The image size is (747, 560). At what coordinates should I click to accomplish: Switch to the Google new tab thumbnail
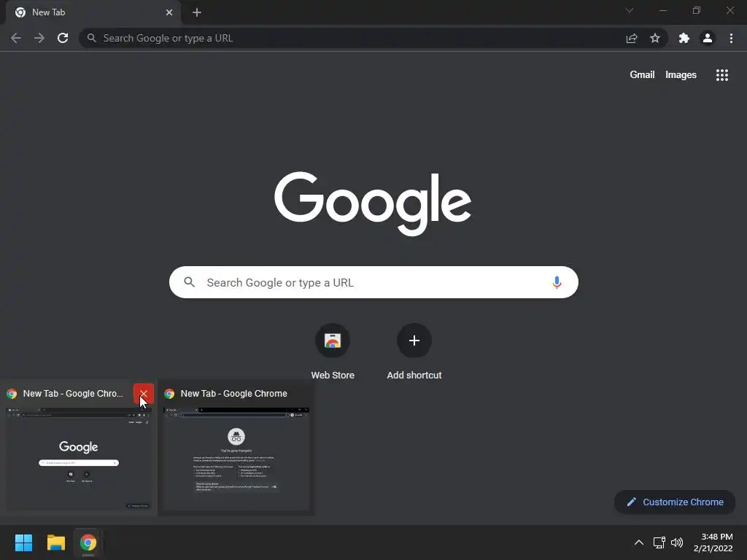pos(79,459)
